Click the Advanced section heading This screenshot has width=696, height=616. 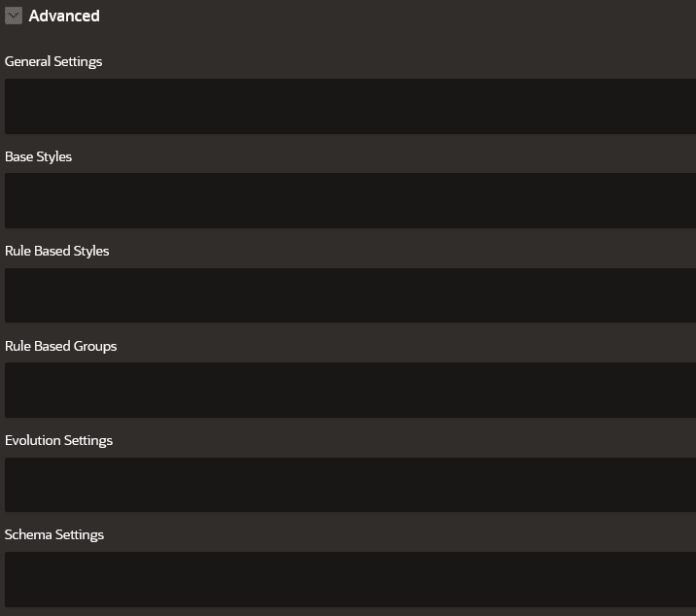[x=64, y=16]
